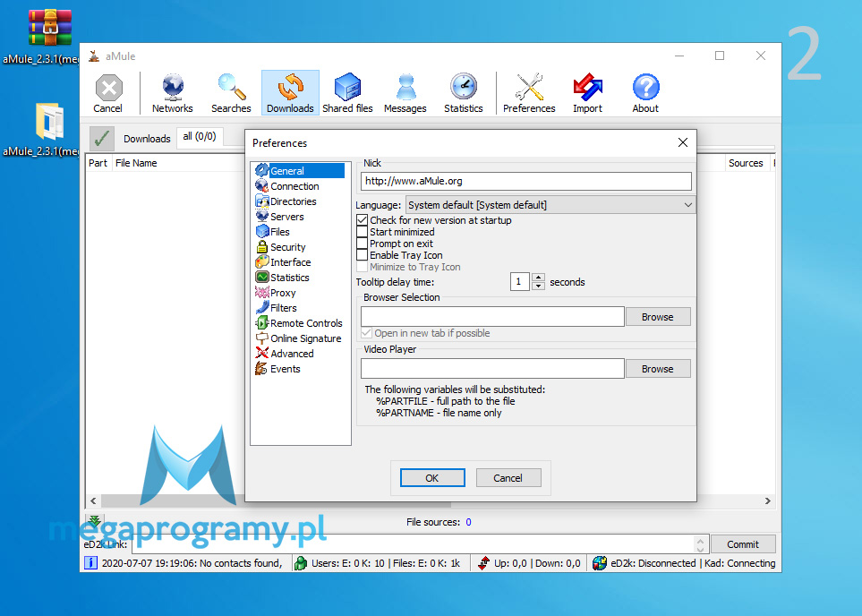This screenshot has height=616, width=862.
Task: Click the File Name column header
Action: pos(136,163)
